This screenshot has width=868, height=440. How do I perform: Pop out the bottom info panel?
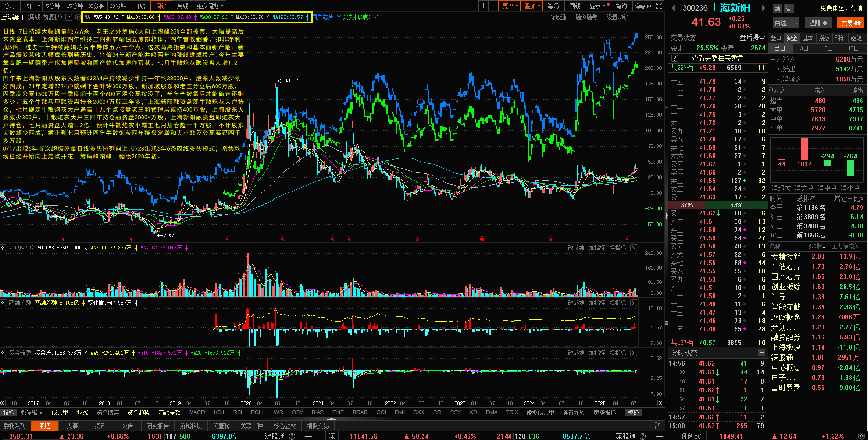[659, 426]
